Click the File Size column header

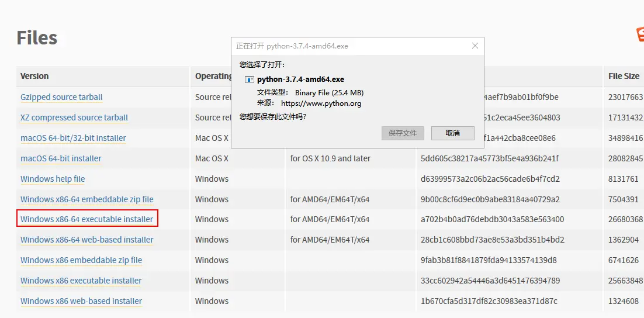[624, 76]
